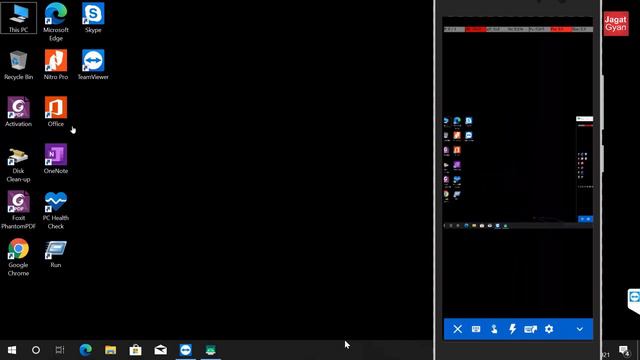Switch to TeamViewer window on taskbar
Screen dimensions: 640x360
(x=186, y=350)
